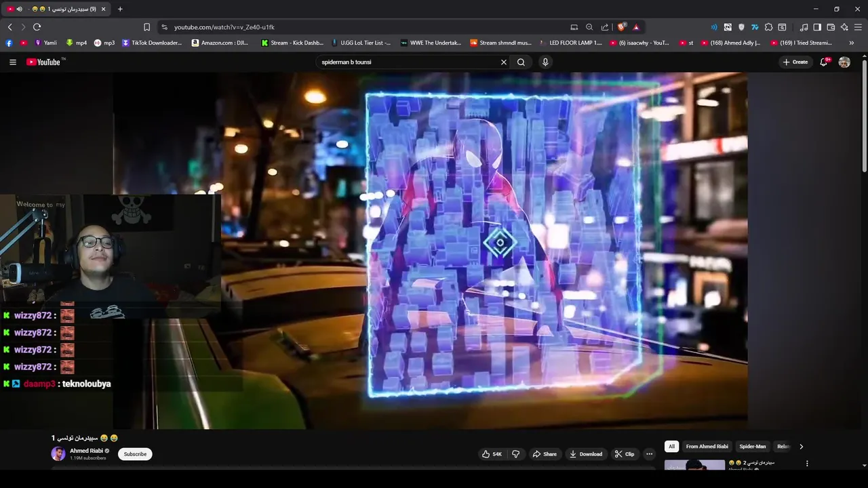Open account avatar menu
The image size is (868, 488).
844,62
